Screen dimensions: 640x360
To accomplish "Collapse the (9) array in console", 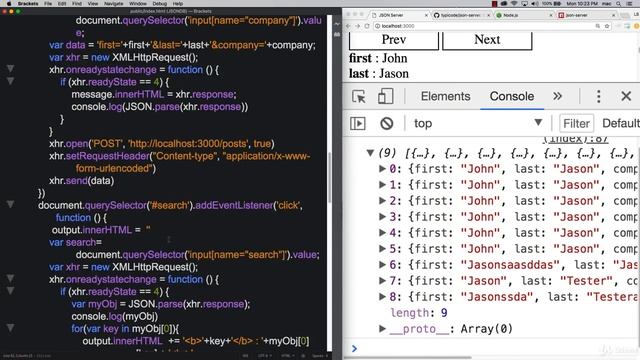I will point(370,153).
